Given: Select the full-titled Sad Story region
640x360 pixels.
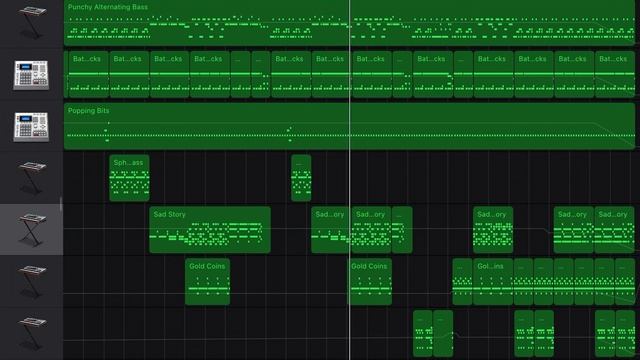Looking at the screenshot, I should click(210, 230).
